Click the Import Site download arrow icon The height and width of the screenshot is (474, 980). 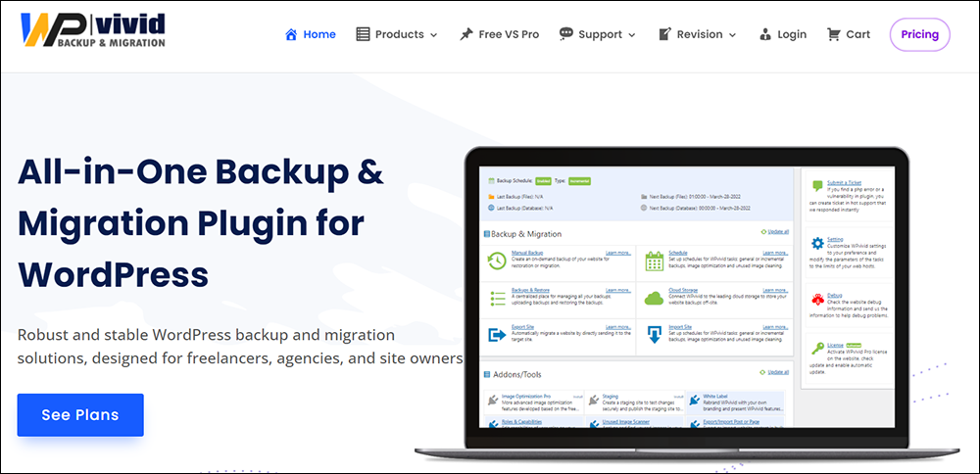pos(654,335)
